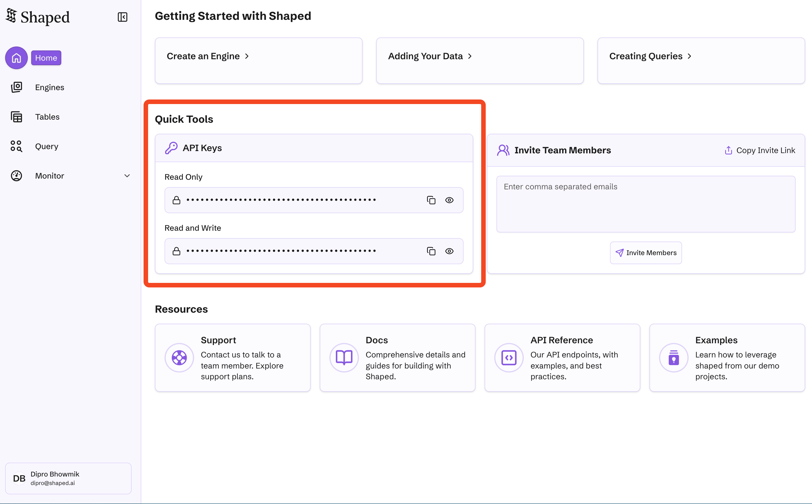
Task: Open the Dipro Bhowmik account card
Action: (68, 478)
